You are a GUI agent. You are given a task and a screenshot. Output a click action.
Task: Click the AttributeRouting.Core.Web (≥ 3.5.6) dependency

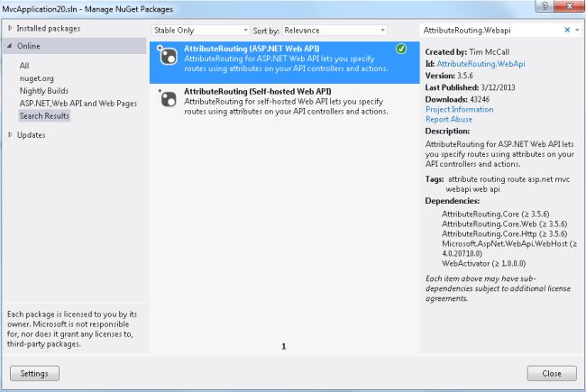(x=504, y=223)
